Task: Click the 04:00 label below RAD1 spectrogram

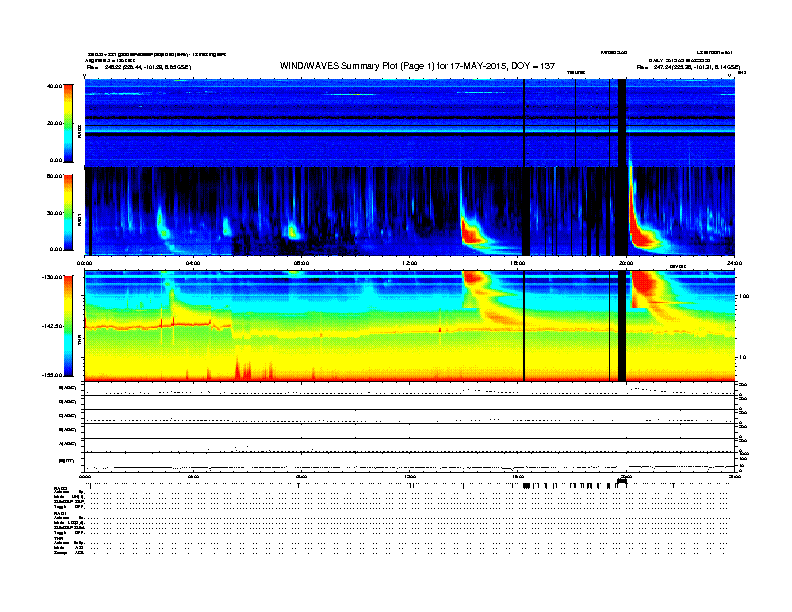Action: coord(193,263)
